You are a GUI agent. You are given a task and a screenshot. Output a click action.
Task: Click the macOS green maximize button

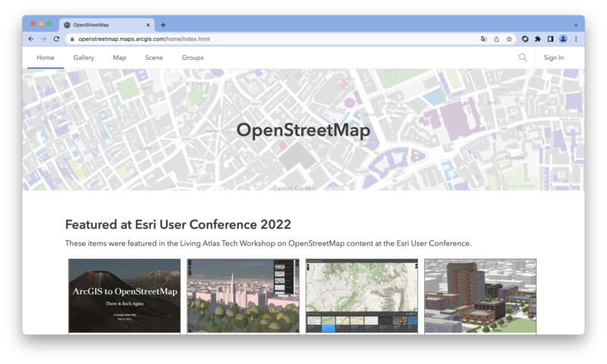(49, 24)
